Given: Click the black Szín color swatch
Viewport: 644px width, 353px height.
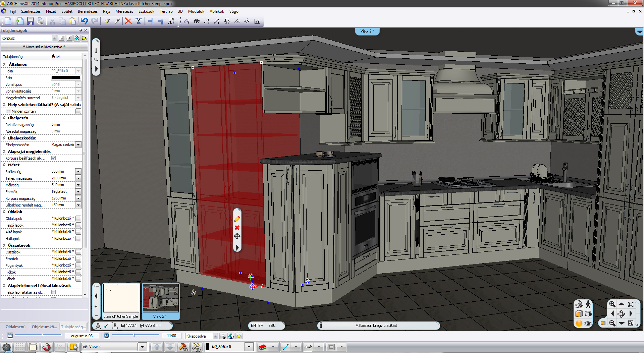Looking at the screenshot, I should (66, 78).
